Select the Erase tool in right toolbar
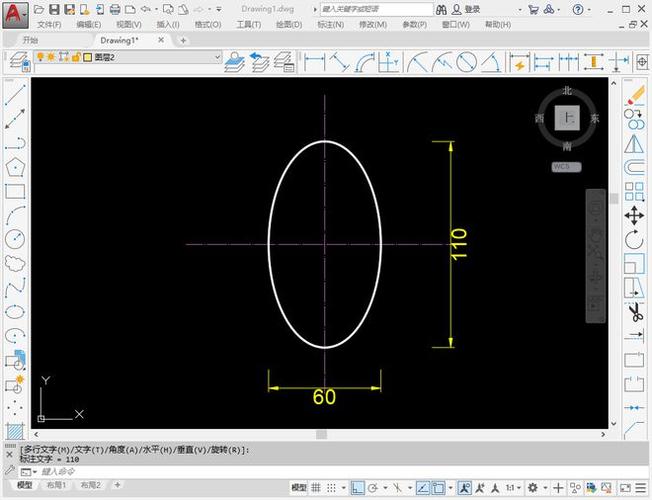 634,95
